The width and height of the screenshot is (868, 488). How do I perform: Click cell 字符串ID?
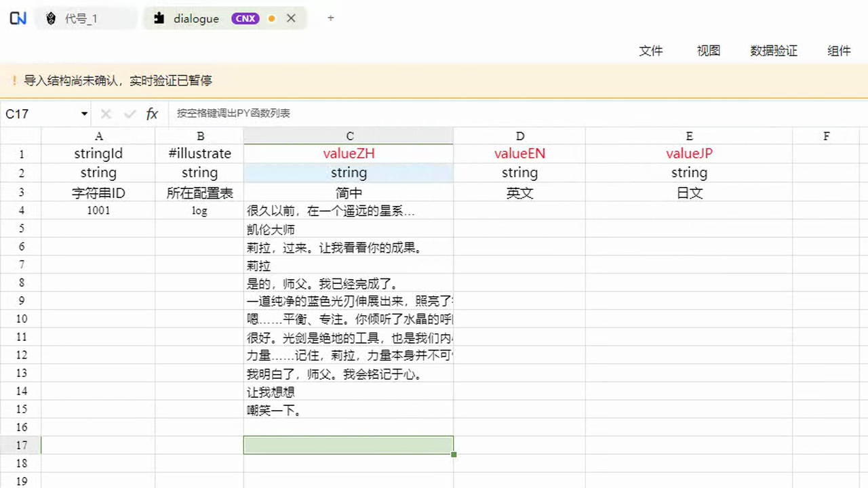tap(98, 192)
